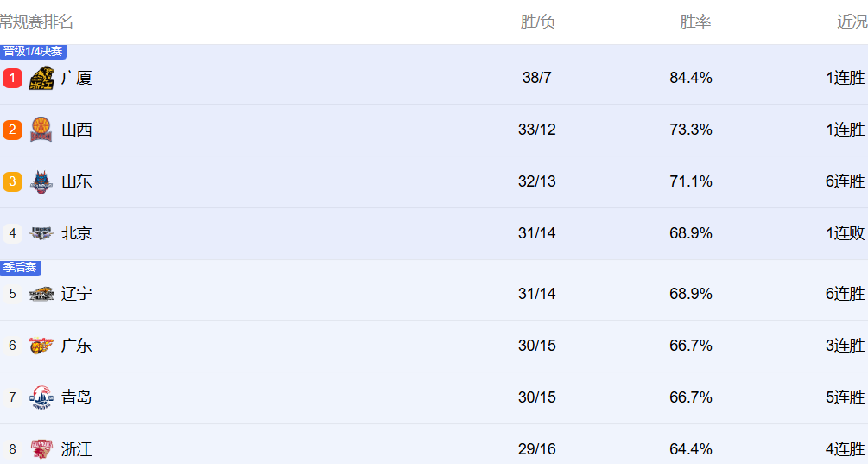Click the 广厦 team logo

41,79
